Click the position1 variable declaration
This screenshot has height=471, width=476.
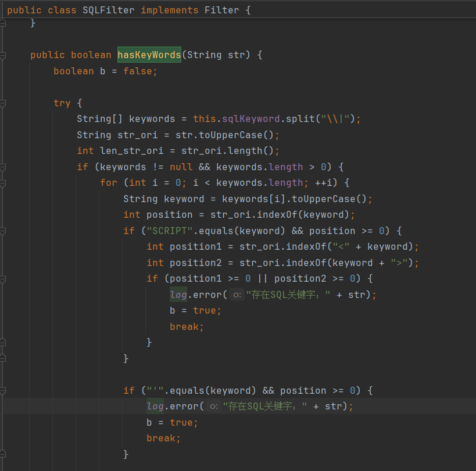pos(195,247)
